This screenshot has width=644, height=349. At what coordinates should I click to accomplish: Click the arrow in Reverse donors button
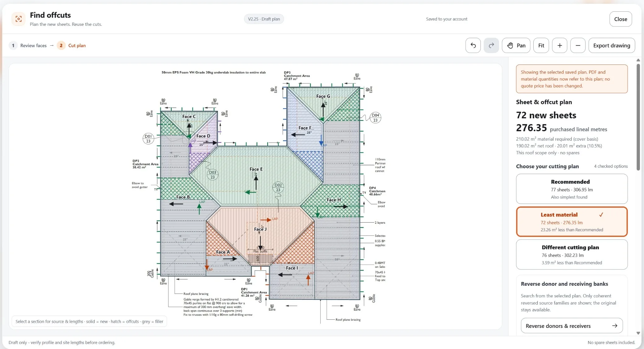[x=614, y=326]
